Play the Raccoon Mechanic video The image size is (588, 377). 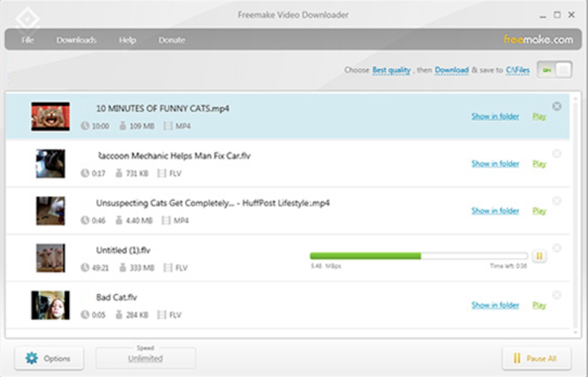coord(539,164)
